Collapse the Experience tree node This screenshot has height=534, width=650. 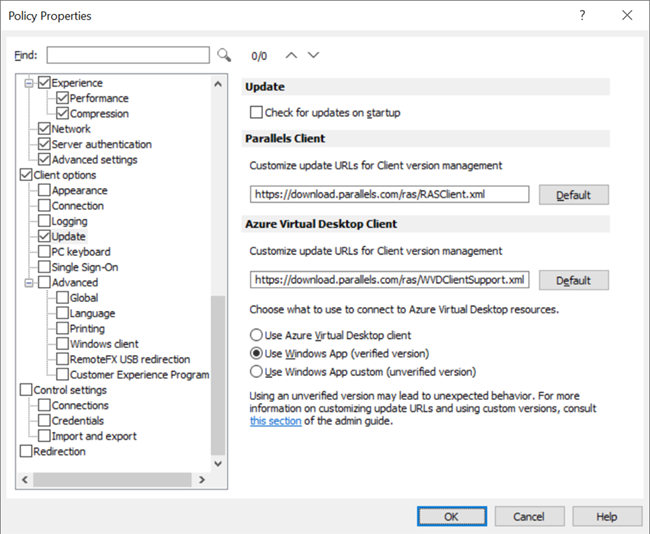point(28,83)
